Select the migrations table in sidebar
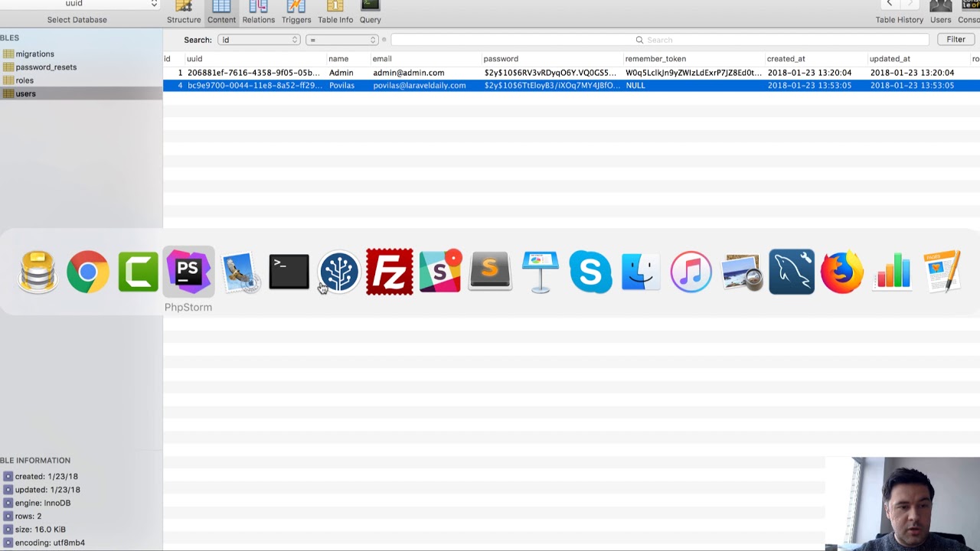 34,54
